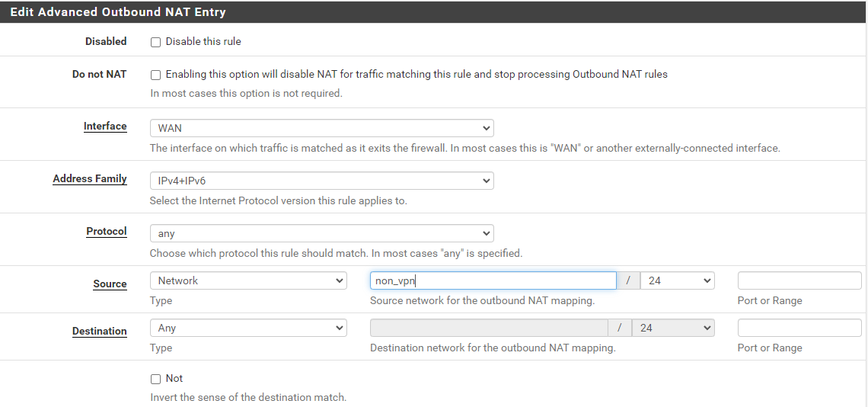Click 'Source network for the outbound NAT mapping' text
The image size is (868, 407).
[482, 300]
